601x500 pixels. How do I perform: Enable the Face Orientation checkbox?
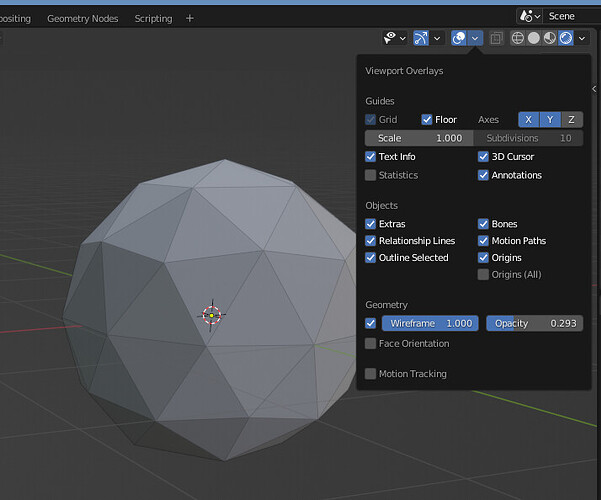[370, 344]
